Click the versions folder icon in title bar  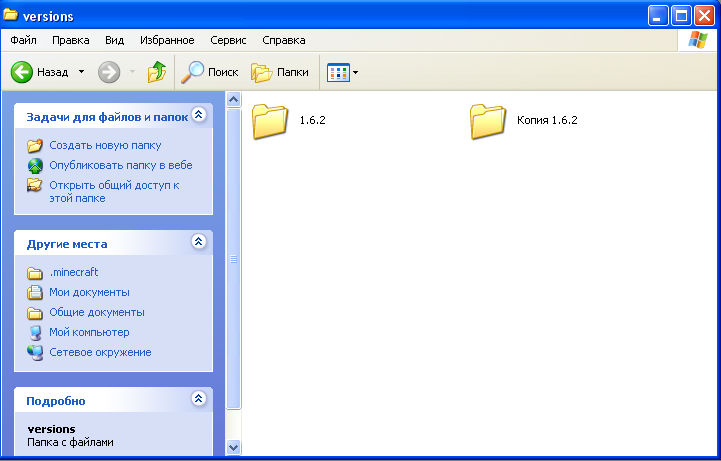pyautogui.click(x=11, y=15)
